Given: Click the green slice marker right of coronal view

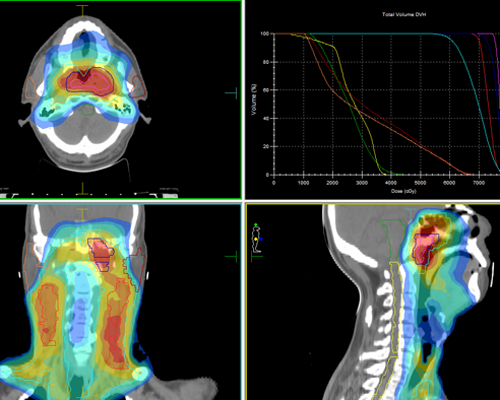Looking at the screenshot, I should (x=231, y=256).
